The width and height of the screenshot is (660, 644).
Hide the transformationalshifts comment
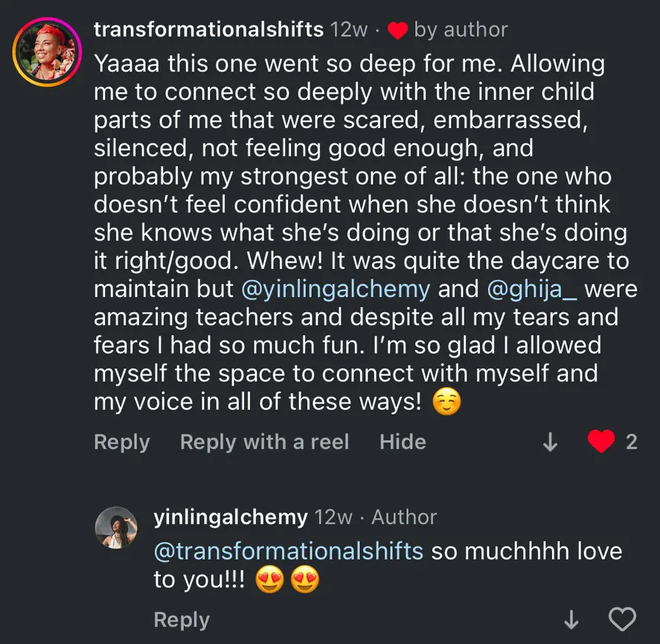point(403,441)
